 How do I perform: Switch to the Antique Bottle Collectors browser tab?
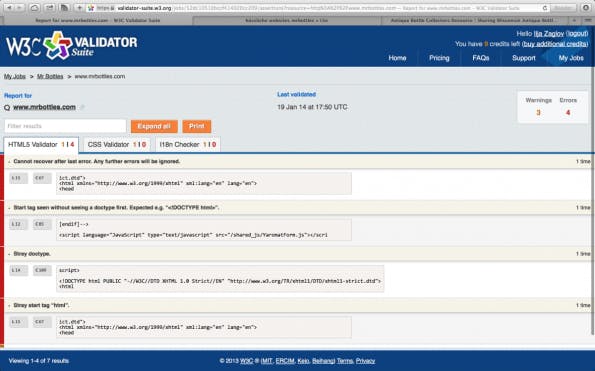[474, 20]
